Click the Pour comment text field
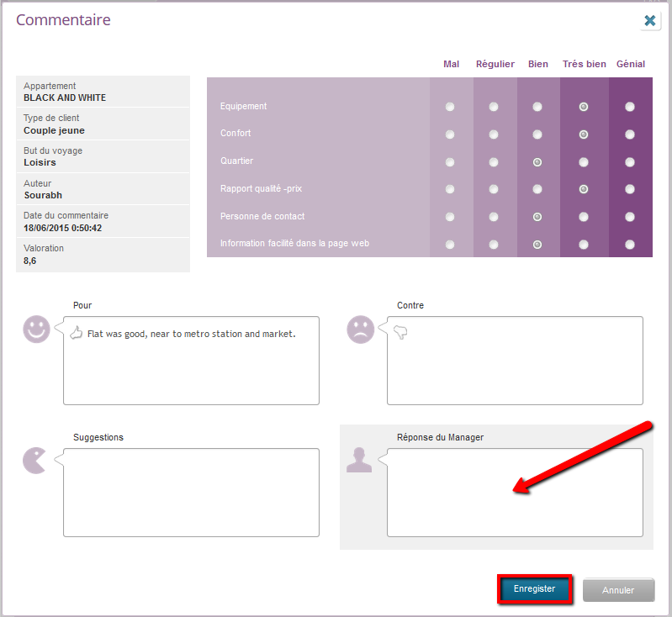 tap(191, 370)
